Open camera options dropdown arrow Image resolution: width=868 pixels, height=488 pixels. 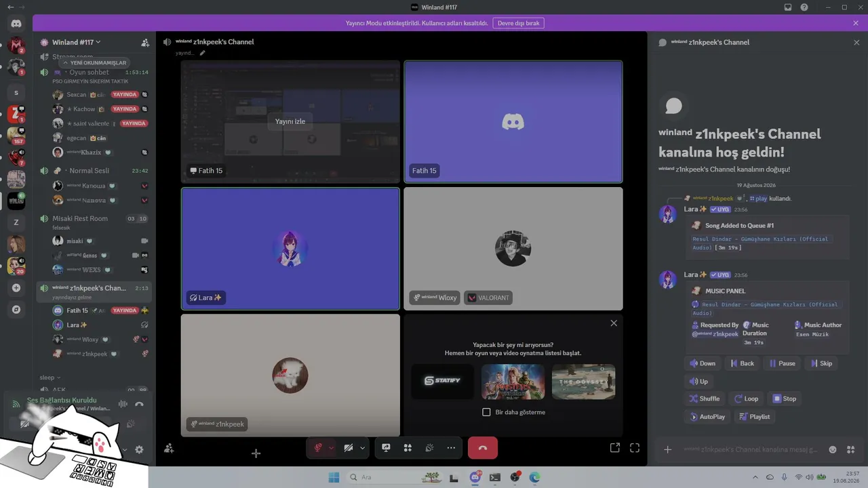coord(363,448)
